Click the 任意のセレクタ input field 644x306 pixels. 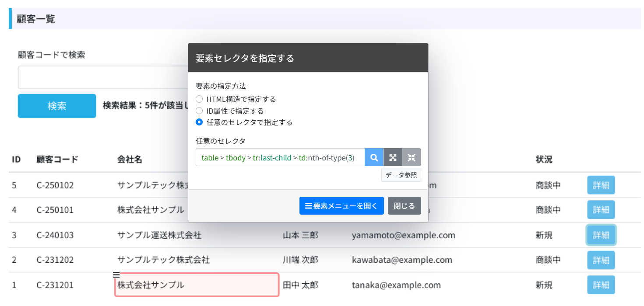click(280, 157)
